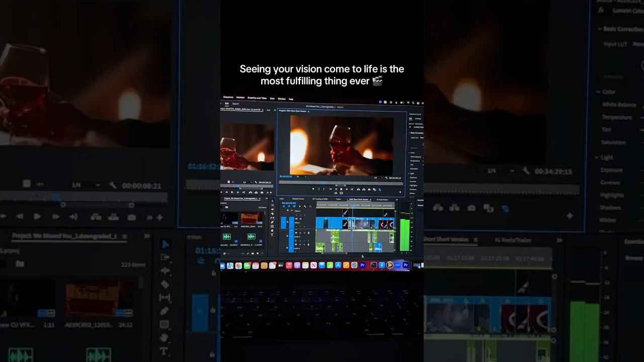Play the clip in the Source monitor
The image size is (644, 362).
click(232, 192)
